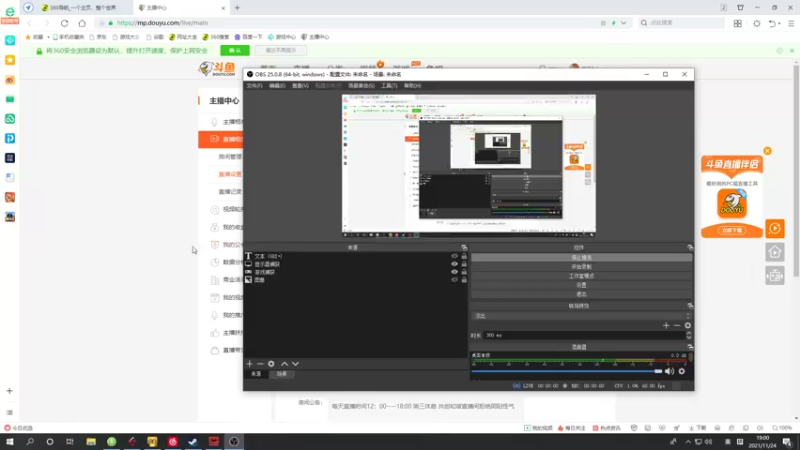Screen dimensions: 800x450
Task: Open the OBS 帮助(H) menu
Action: pyautogui.click(x=412, y=86)
